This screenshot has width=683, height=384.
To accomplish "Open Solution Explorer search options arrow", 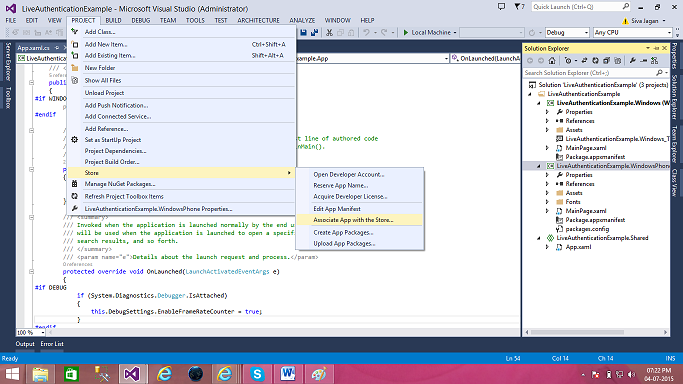I will coord(666,73).
